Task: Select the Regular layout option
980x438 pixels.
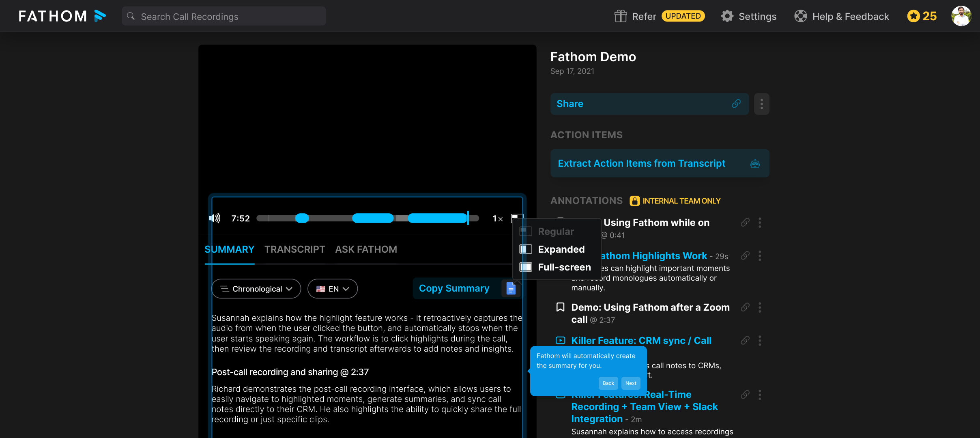Action: 557,232
